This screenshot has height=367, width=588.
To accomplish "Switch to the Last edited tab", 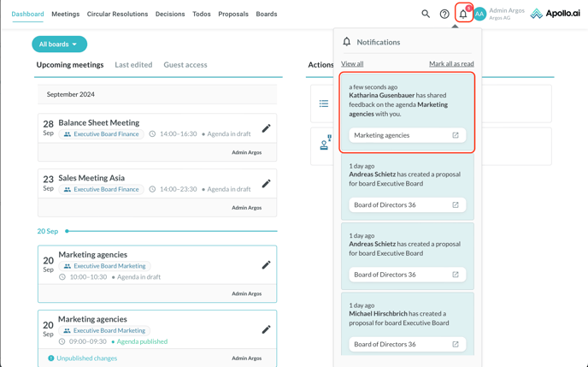I will tap(133, 65).
